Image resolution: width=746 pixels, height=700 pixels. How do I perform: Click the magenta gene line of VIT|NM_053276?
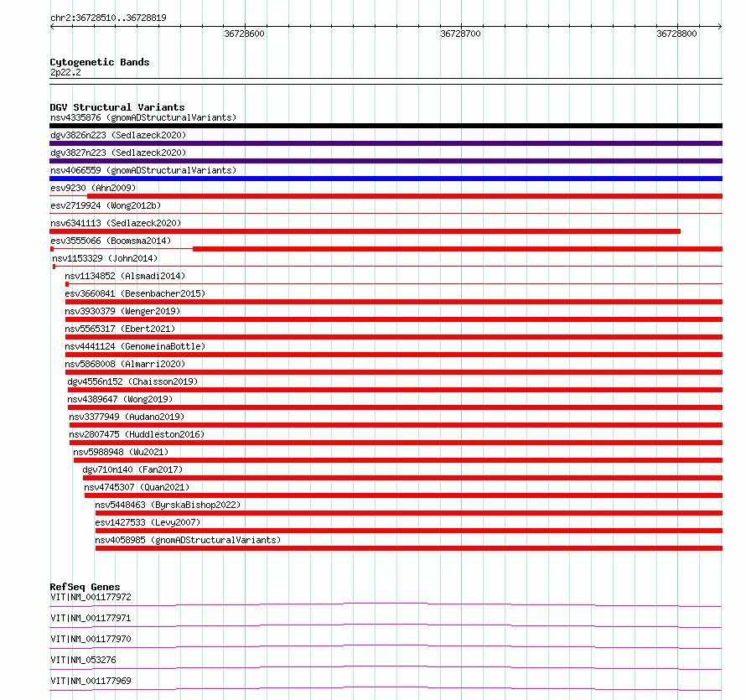pyautogui.click(x=386, y=666)
